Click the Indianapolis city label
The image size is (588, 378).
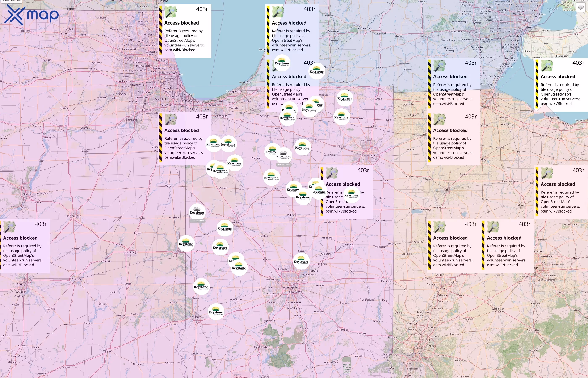(290, 287)
